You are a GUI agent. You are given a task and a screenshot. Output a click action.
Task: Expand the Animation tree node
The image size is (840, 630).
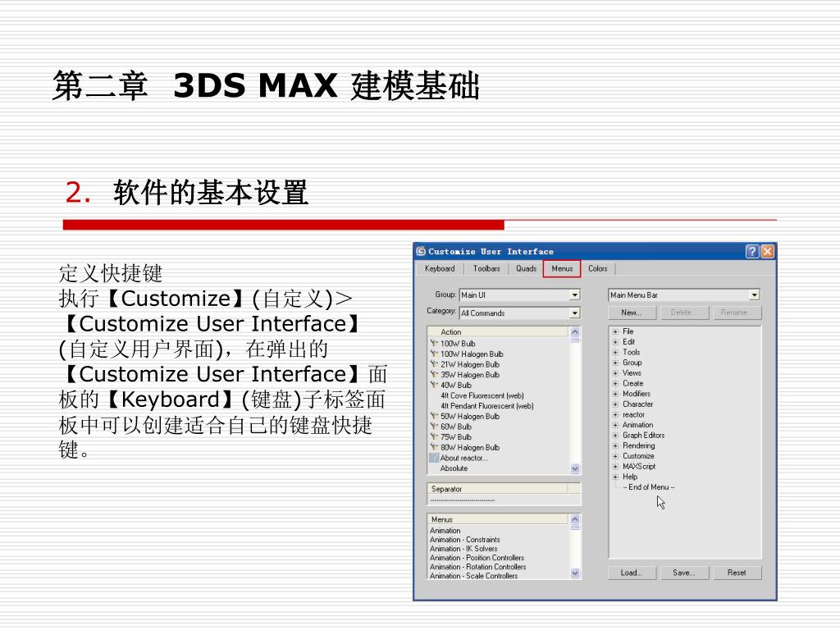[x=615, y=425]
